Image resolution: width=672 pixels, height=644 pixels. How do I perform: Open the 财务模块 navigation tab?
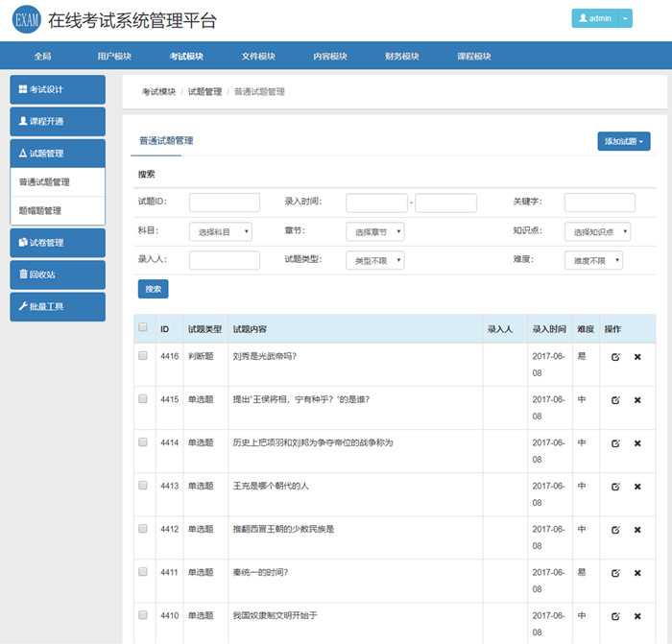[x=402, y=56]
